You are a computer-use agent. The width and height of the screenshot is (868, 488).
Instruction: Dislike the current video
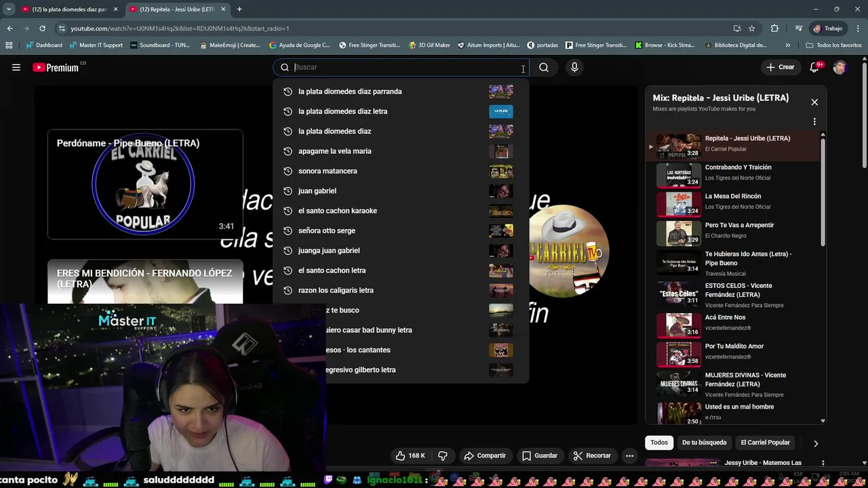pyautogui.click(x=443, y=455)
